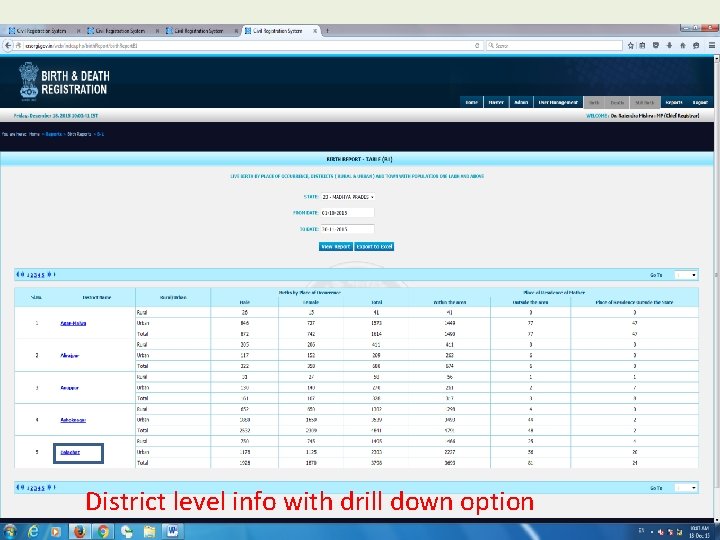Open the Home menu item
This screenshot has height=540, width=720.
click(x=471, y=102)
